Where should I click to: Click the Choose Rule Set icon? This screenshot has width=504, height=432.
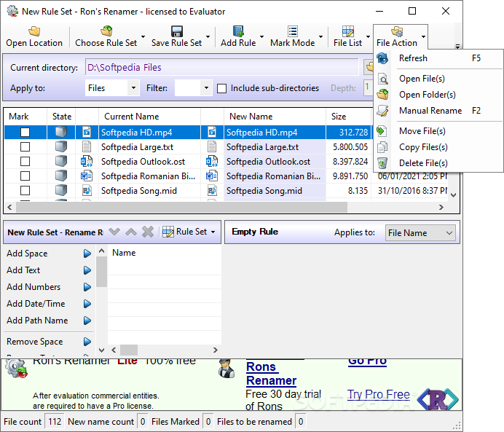(x=106, y=31)
